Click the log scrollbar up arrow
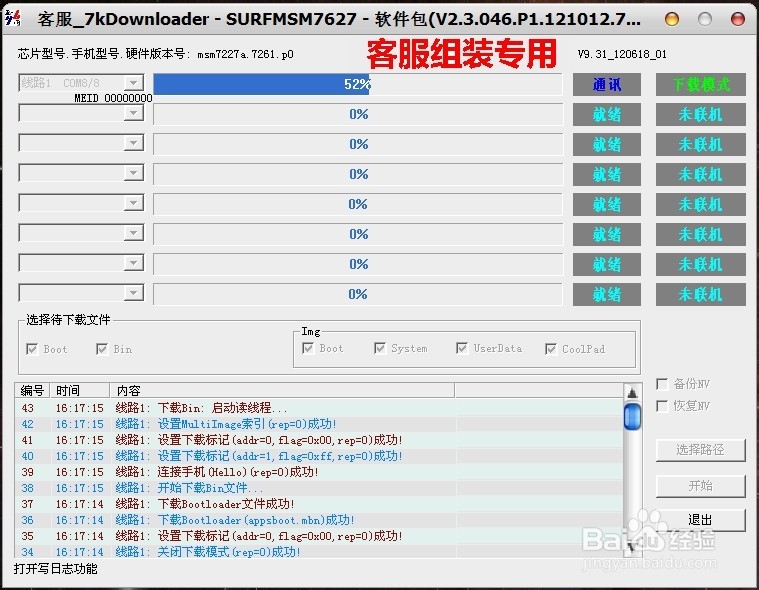This screenshot has width=759, height=590. coord(632,393)
